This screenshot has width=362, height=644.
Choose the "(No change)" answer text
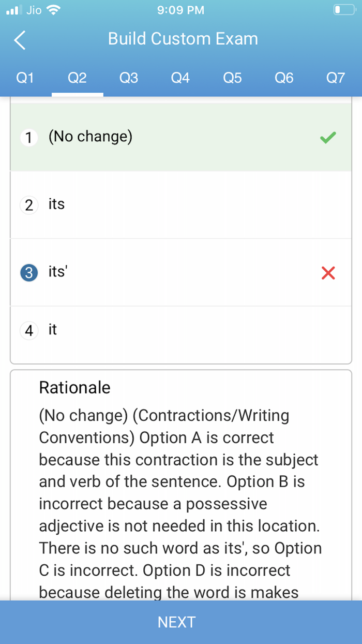coord(90,137)
